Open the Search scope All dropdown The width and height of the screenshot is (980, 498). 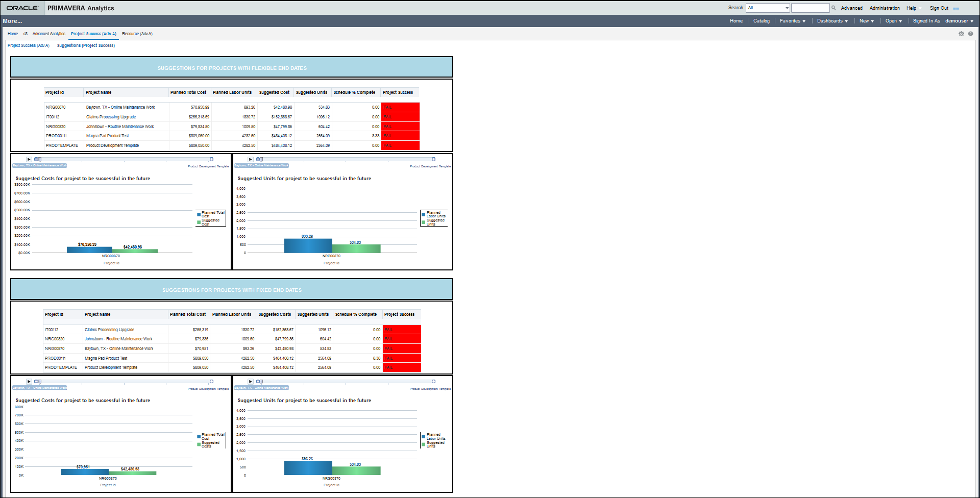[x=767, y=8]
